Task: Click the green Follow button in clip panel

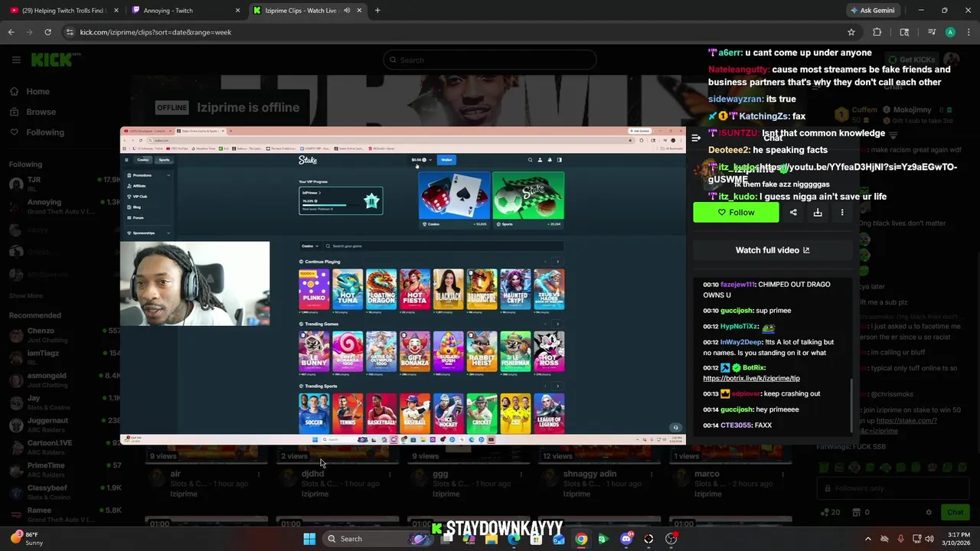Action: [x=736, y=213]
